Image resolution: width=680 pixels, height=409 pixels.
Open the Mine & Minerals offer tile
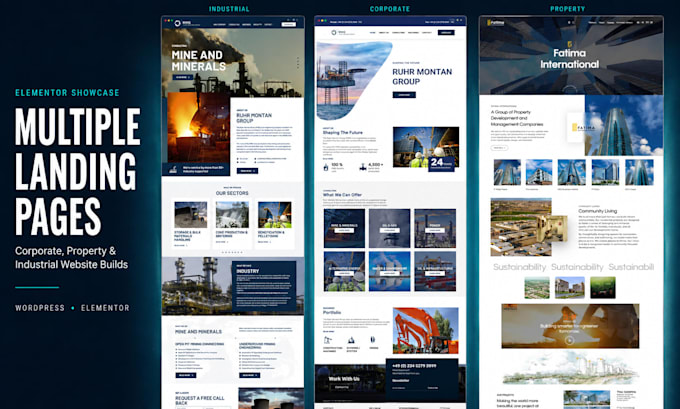tap(344, 228)
